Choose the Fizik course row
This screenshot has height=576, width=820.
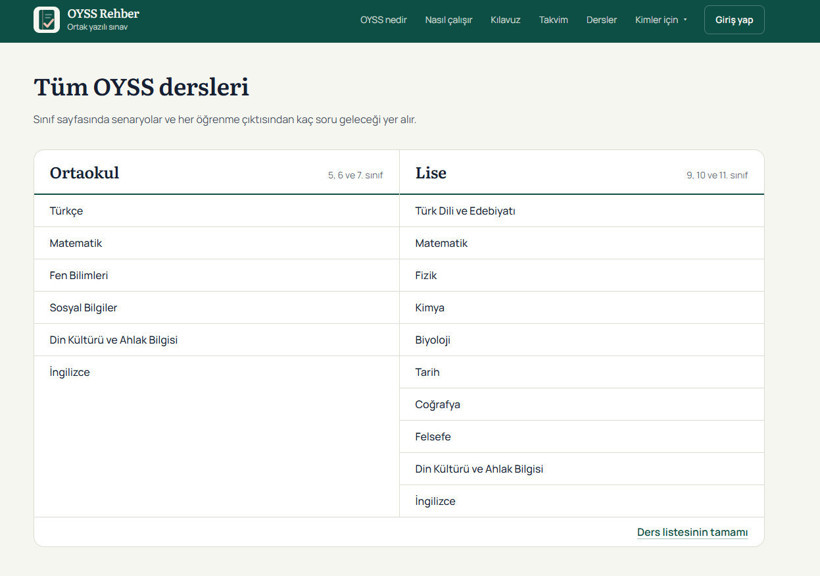[582, 275]
